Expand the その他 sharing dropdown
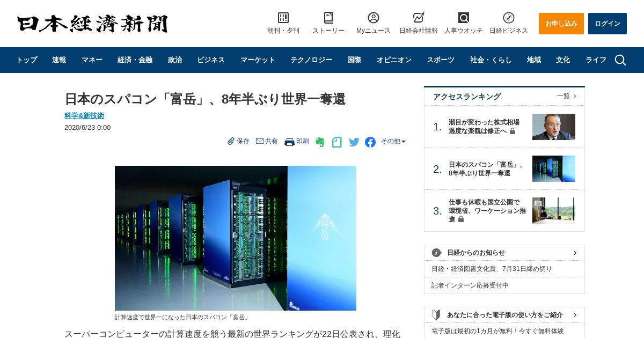The width and height of the screenshot is (644, 338). [x=393, y=141]
